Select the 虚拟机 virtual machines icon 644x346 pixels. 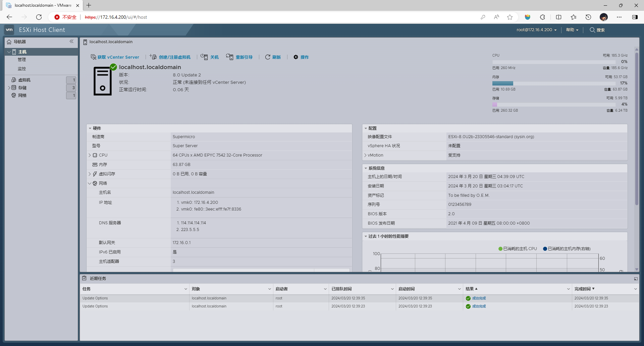(14, 80)
